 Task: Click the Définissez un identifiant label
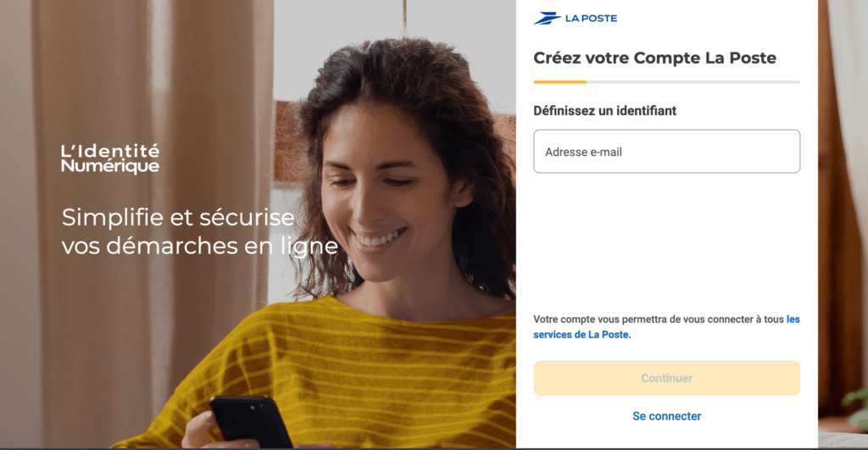pyautogui.click(x=604, y=111)
